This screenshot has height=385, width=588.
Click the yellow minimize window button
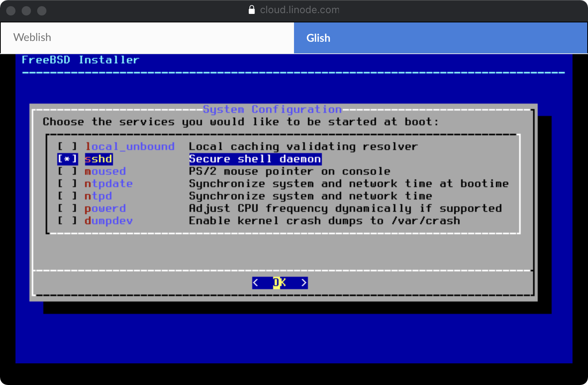[x=26, y=11]
